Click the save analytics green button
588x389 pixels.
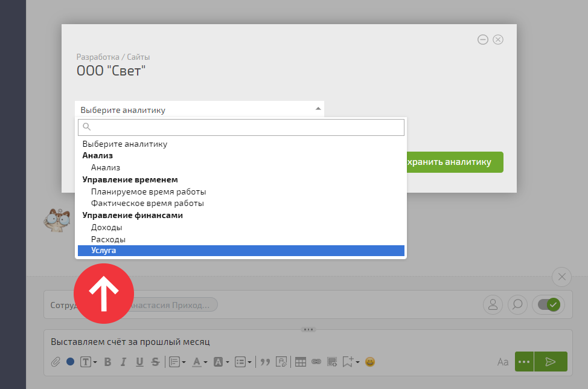click(x=455, y=162)
